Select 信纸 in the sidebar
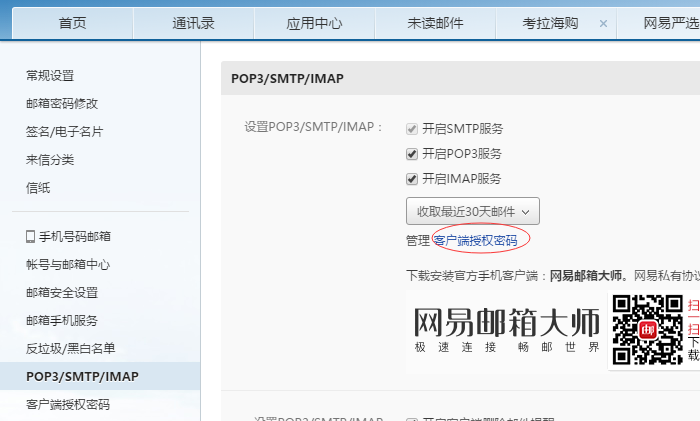The width and height of the screenshot is (700, 421). tap(38, 188)
